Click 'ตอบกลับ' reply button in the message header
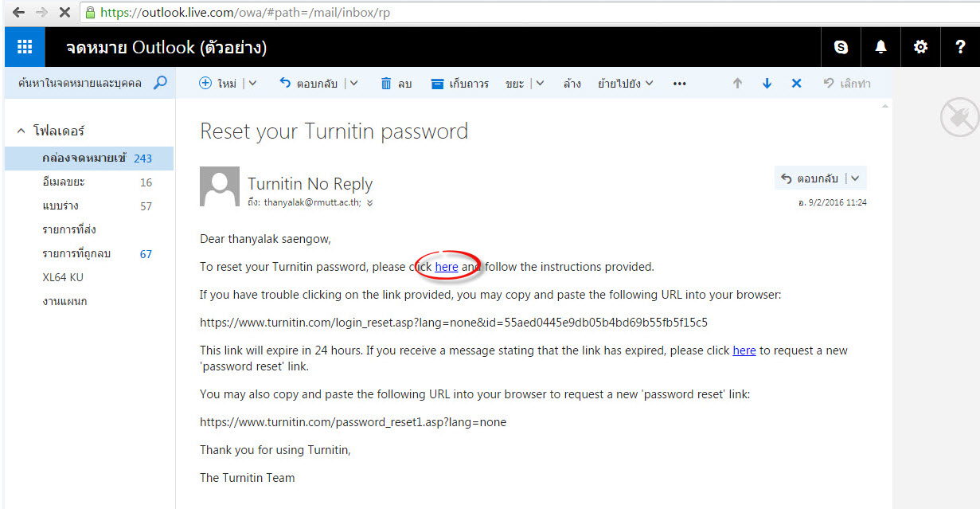The height and width of the screenshot is (509, 980). point(809,178)
